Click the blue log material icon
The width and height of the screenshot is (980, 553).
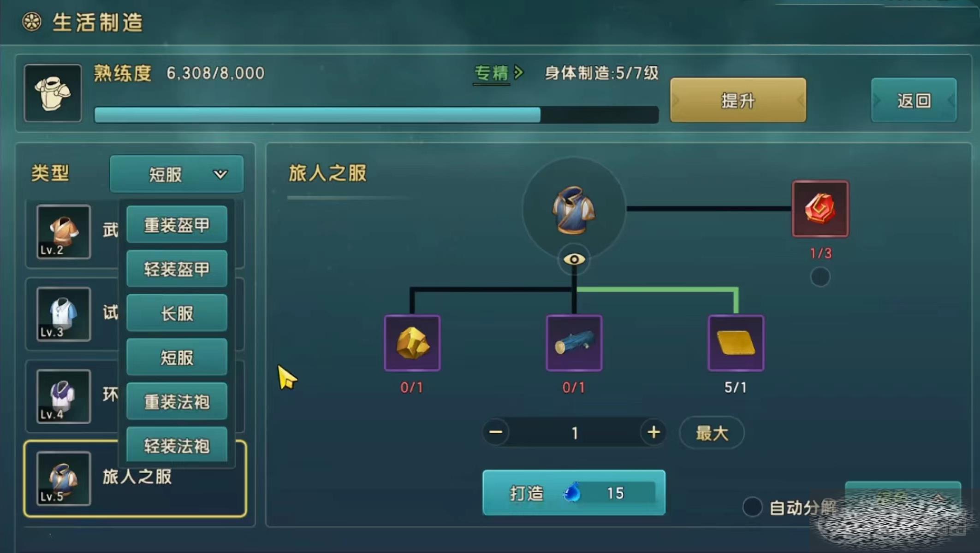coord(574,343)
